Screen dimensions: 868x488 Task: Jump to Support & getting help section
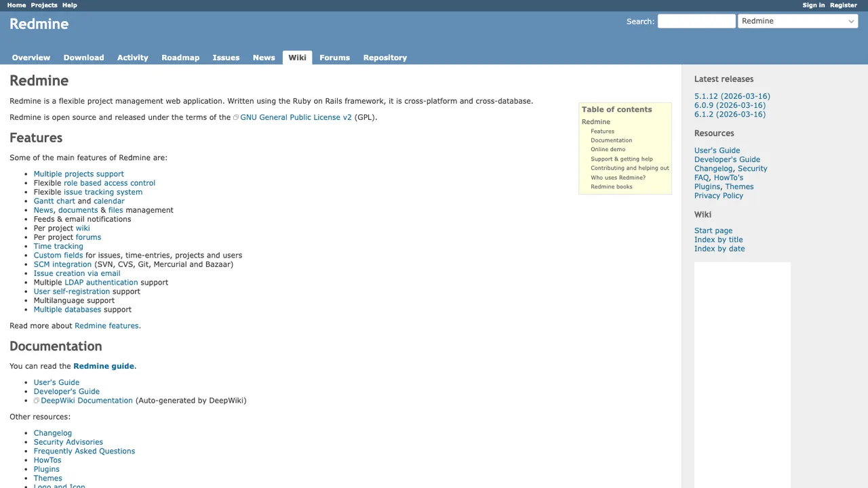621,159
